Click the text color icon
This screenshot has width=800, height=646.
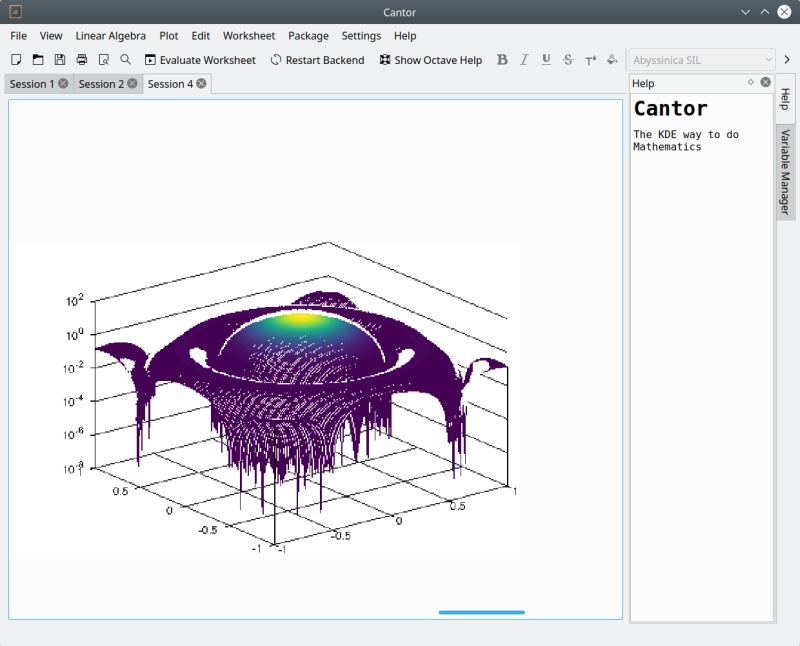pos(590,60)
